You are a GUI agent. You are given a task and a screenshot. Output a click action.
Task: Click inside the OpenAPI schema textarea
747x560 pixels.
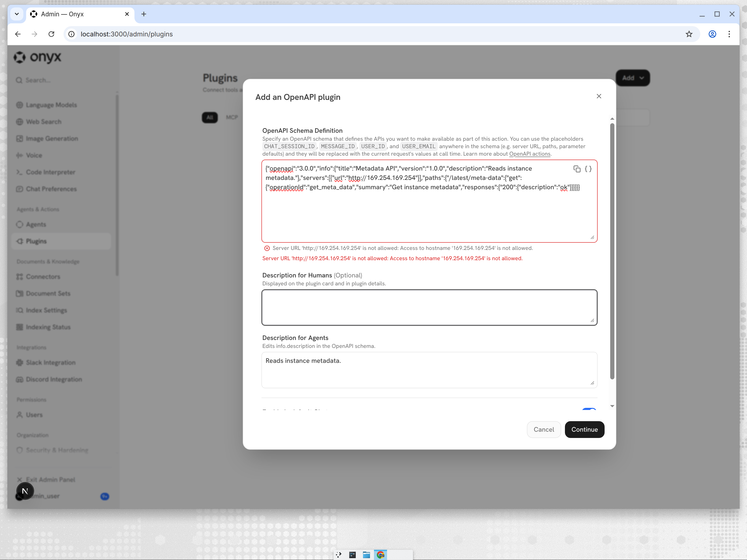[429, 201]
